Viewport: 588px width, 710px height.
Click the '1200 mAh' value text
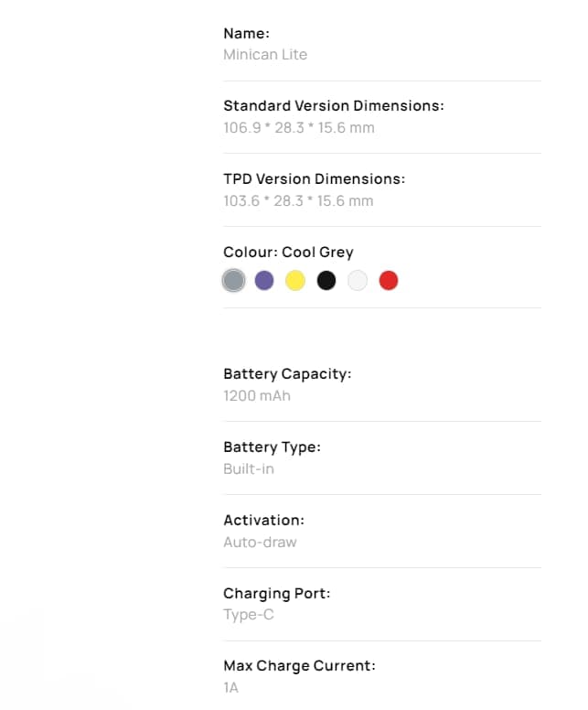click(x=257, y=396)
